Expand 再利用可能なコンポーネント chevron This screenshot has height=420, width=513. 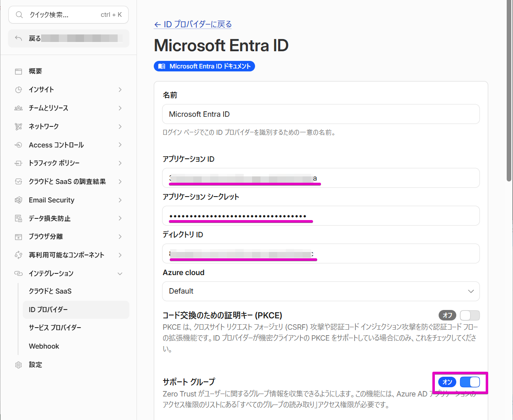pyautogui.click(x=120, y=255)
